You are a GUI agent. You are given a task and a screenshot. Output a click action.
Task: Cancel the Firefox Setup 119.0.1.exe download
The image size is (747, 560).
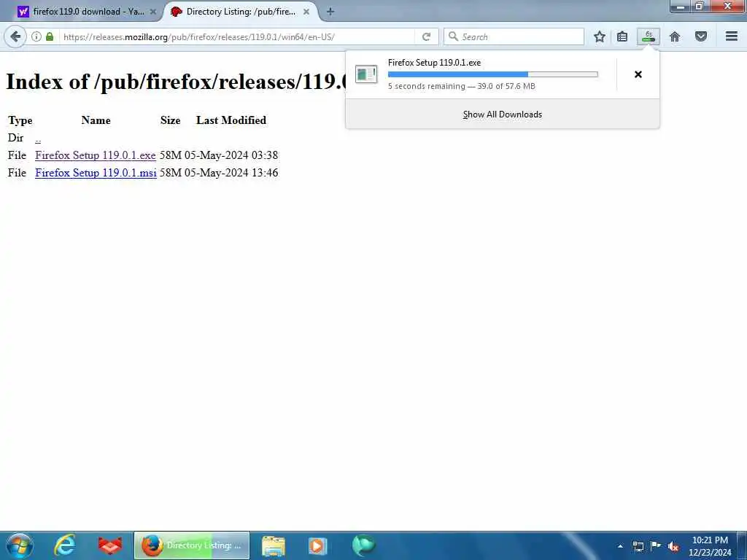(638, 74)
